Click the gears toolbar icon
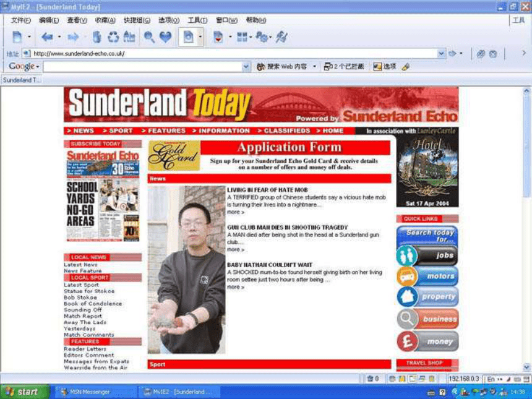Image resolution: width=532 pixels, height=399 pixels. tap(261, 36)
